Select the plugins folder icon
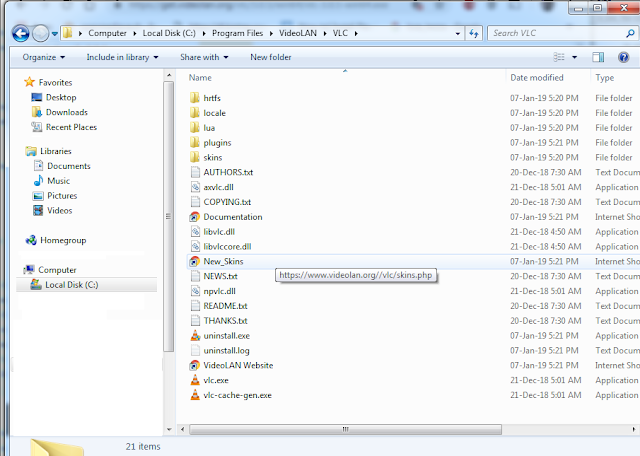Viewport: 640px width, 456px height. click(195, 142)
